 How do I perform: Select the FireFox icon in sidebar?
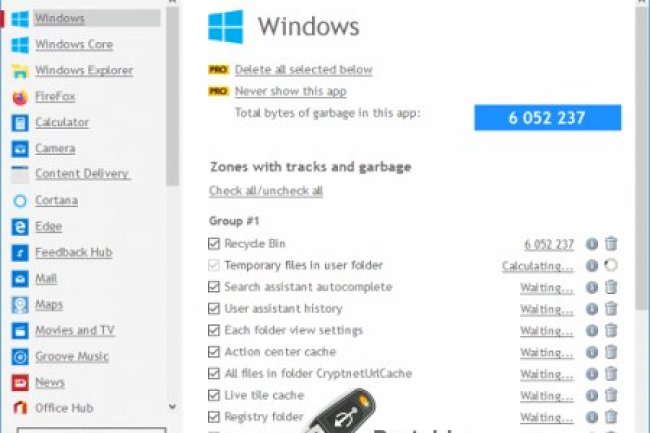tap(19, 97)
